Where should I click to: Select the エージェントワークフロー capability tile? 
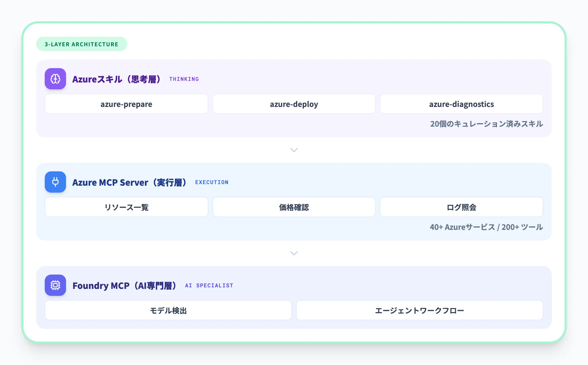pyautogui.click(x=419, y=310)
